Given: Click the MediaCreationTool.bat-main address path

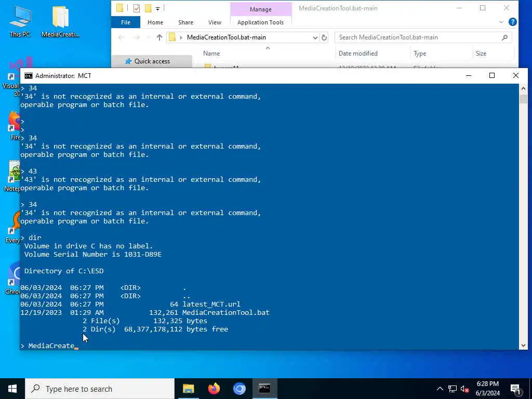Looking at the screenshot, I should click(x=227, y=37).
